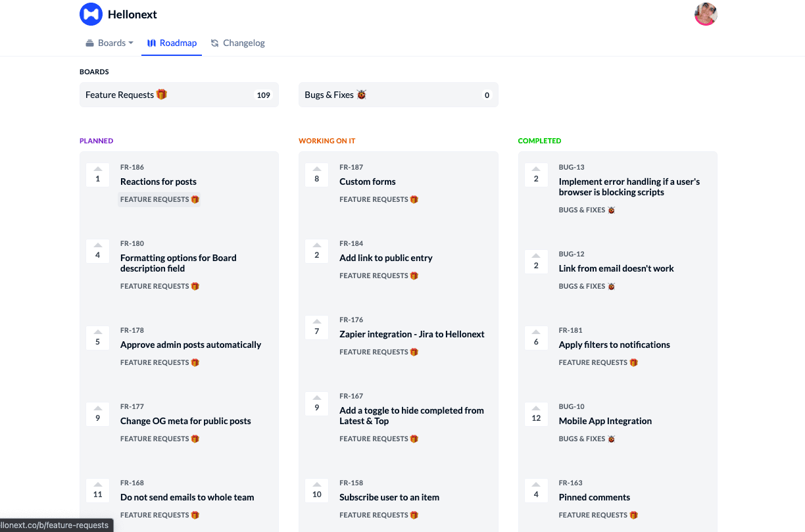Open Pinned comments post

(595, 497)
